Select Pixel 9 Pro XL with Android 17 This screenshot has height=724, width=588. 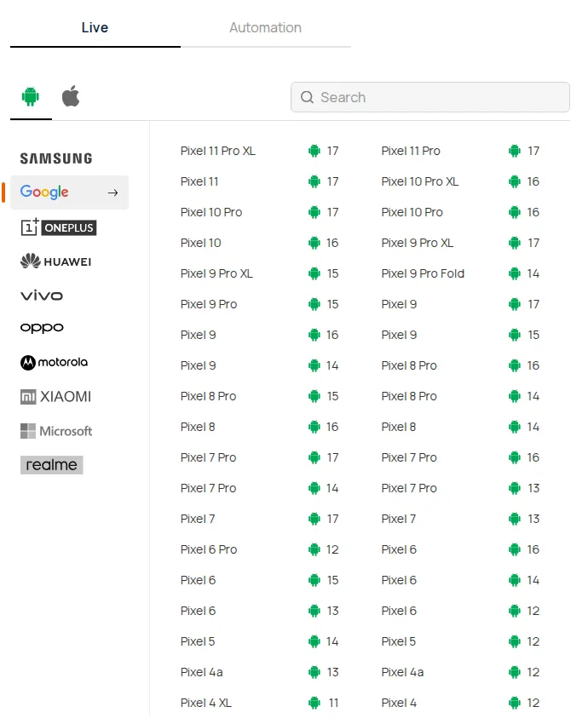(x=417, y=243)
